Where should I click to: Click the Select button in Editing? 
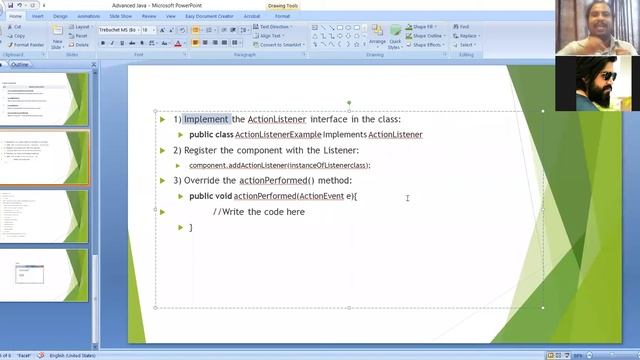pos(465,44)
